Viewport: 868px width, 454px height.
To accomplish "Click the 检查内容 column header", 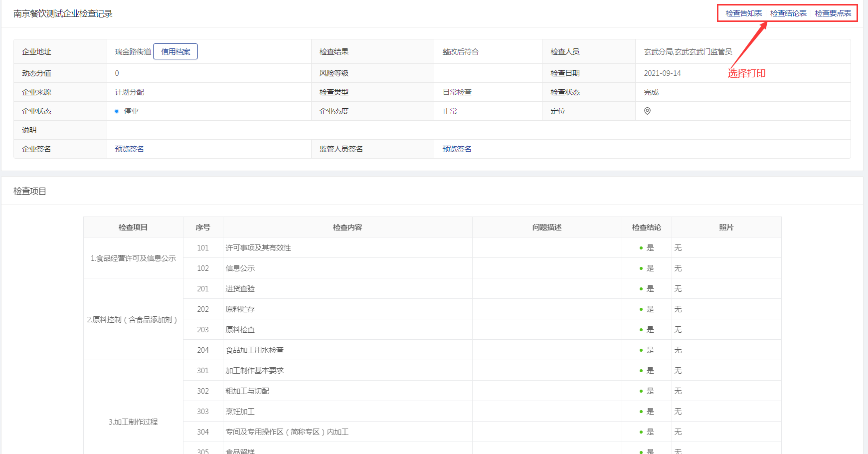I will [347, 227].
